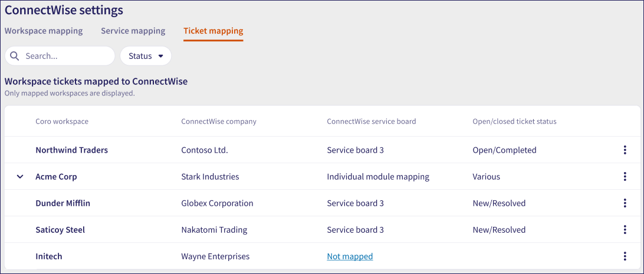Switch to the Workspace mapping tab
This screenshot has height=274, width=644.
coord(44,31)
